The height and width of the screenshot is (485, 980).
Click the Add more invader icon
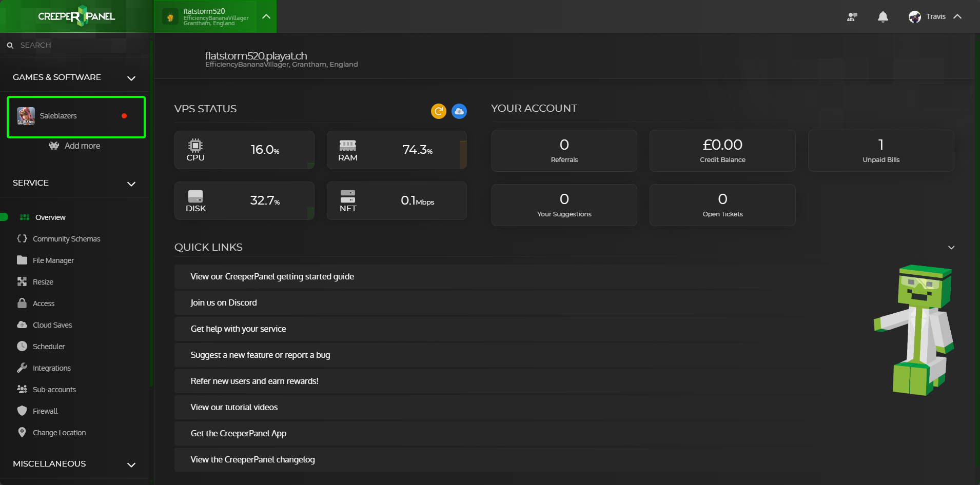click(x=54, y=146)
